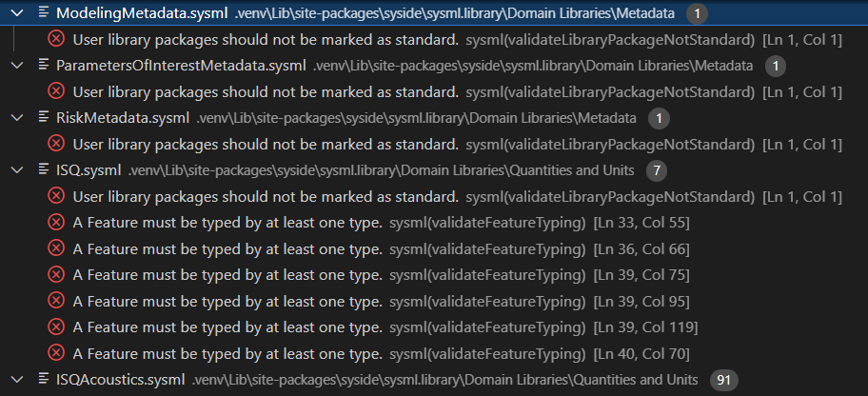Click error icon for Ln 40, Col 70

click(x=56, y=354)
